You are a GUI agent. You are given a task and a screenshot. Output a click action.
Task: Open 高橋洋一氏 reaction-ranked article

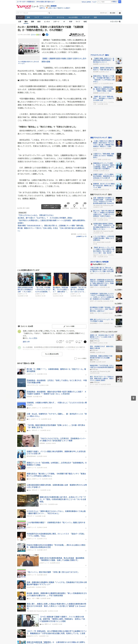(102, 337)
